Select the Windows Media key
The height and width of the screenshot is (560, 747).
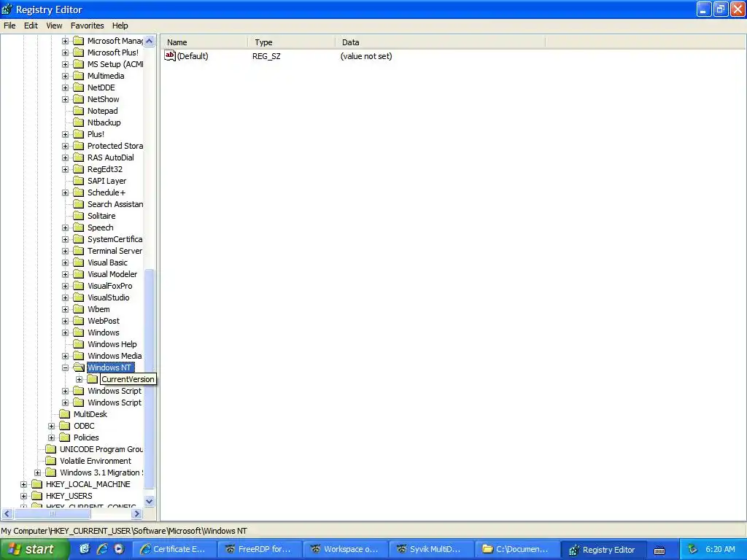[x=115, y=356]
